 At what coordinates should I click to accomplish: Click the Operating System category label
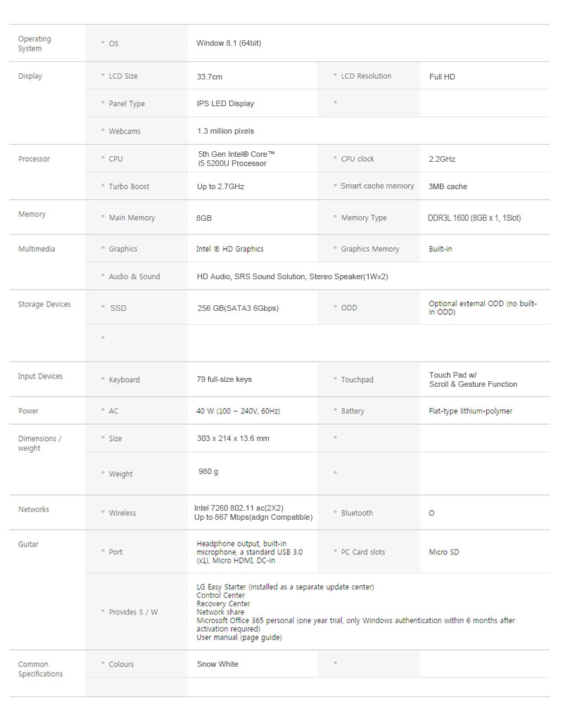(x=34, y=44)
